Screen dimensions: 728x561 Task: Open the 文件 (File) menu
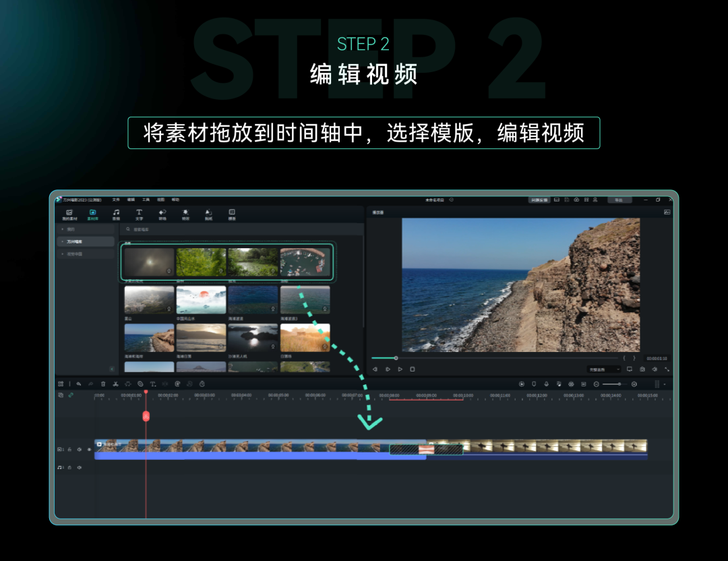pos(116,200)
